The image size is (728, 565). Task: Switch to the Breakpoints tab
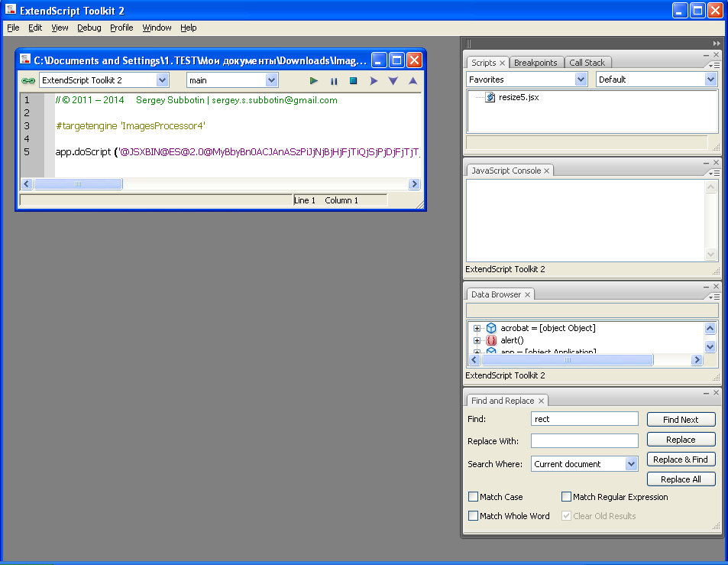coord(535,63)
